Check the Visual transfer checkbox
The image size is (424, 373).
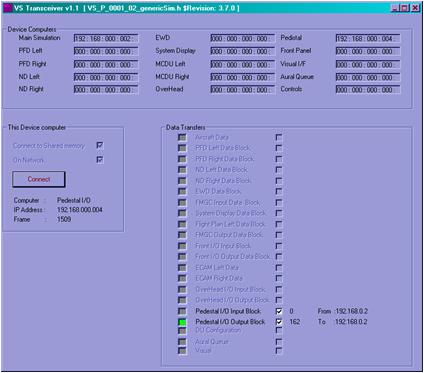click(279, 351)
